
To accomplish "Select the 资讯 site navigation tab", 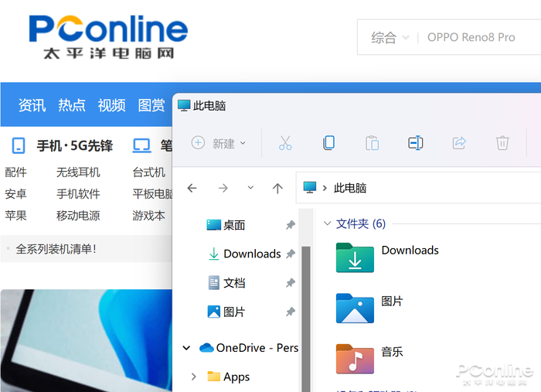I will tap(32, 105).
